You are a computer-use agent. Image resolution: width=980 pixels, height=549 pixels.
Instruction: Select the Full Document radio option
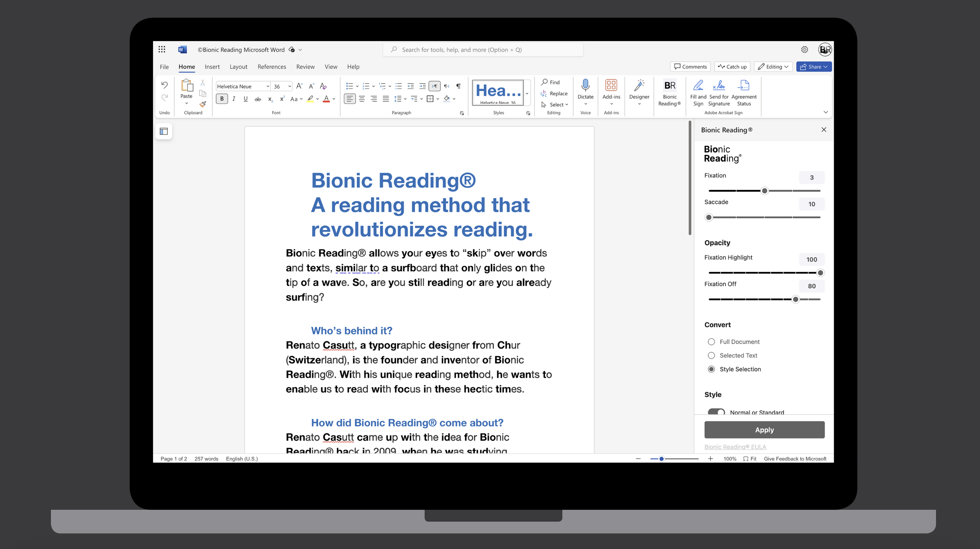[x=711, y=342]
